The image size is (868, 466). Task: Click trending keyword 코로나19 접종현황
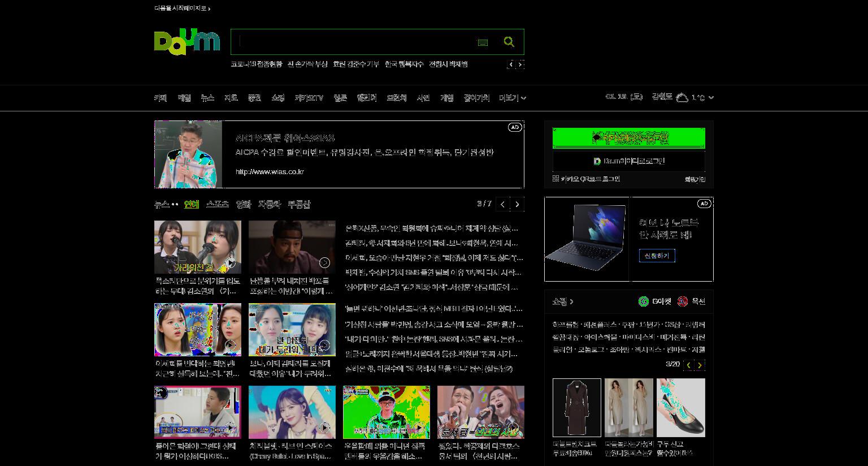(x=256, y=64)
